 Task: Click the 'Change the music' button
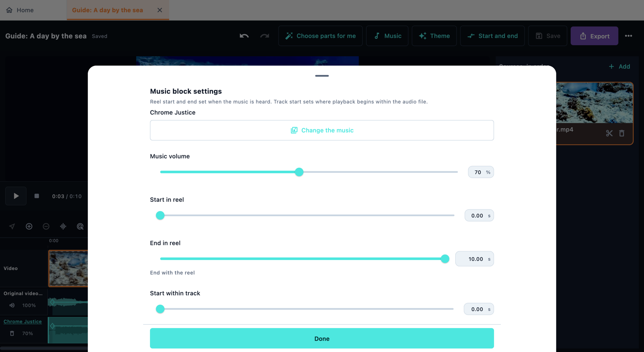pyautogui.click(x=322, y=130)
